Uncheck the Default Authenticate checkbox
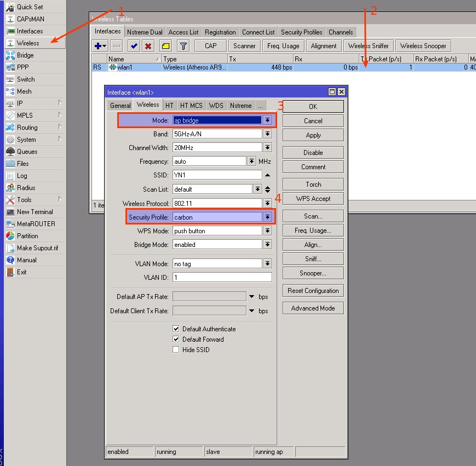476x466 pixels. [176, 329]
